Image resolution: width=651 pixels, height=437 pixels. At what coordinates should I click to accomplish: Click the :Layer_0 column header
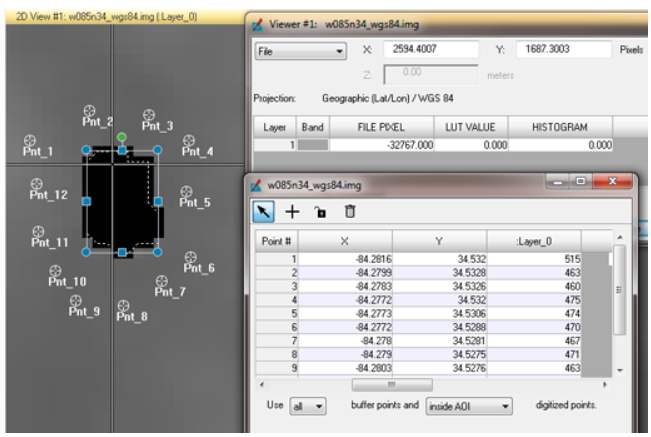[x=534, y=241]
